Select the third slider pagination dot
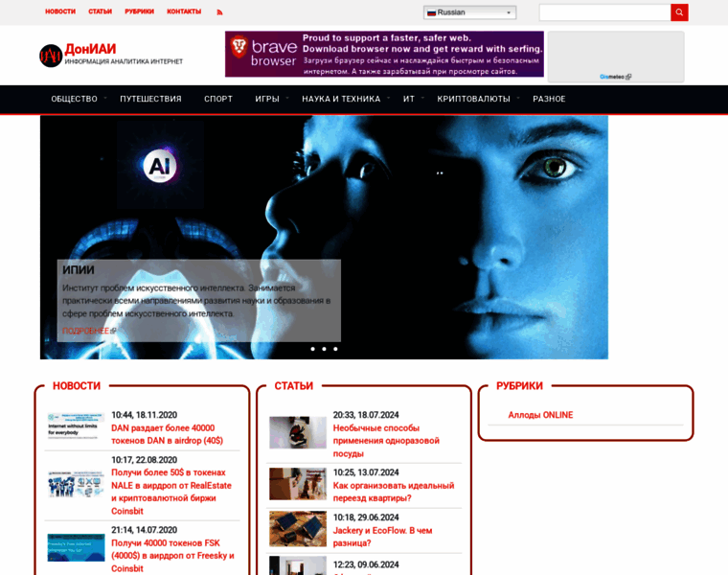 (335, 349)
